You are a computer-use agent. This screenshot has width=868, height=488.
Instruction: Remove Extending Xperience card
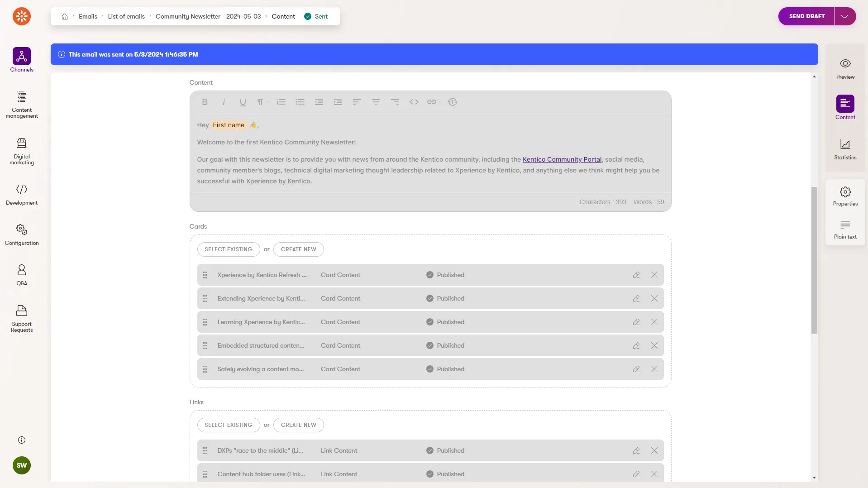[x=654, y=298]
